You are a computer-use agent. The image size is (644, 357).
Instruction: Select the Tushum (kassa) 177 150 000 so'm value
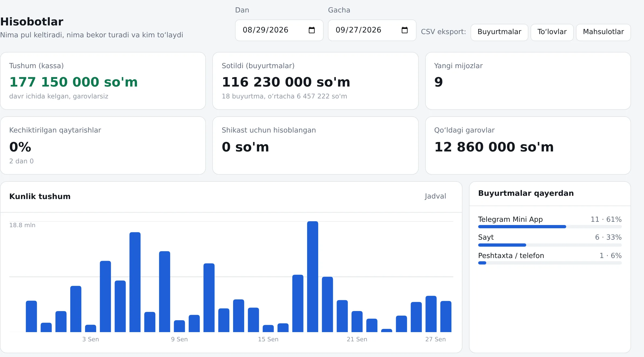tap(73, 82)
